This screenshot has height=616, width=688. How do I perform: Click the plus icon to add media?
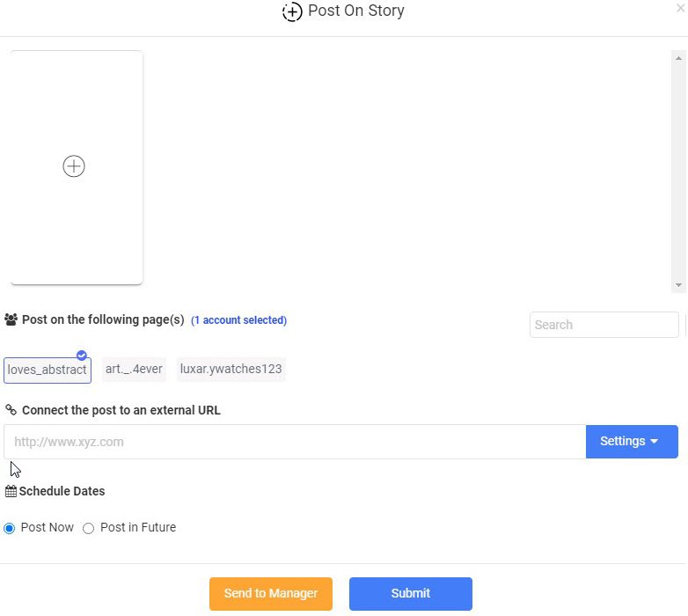pyautogui.click(x=74, y=166)
